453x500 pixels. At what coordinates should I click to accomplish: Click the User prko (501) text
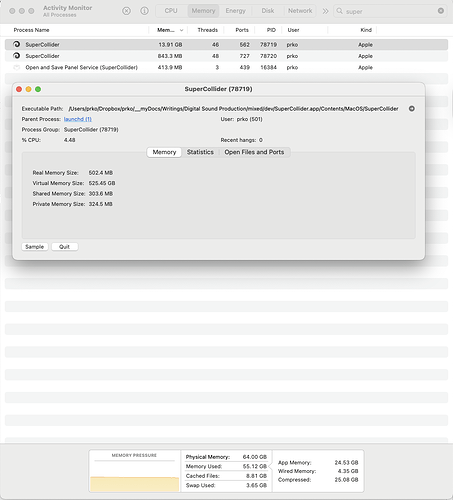click(250, 119)
